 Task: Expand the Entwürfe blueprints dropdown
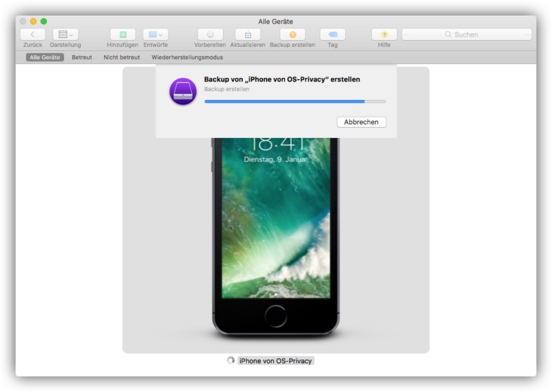(x=156, y=35)
